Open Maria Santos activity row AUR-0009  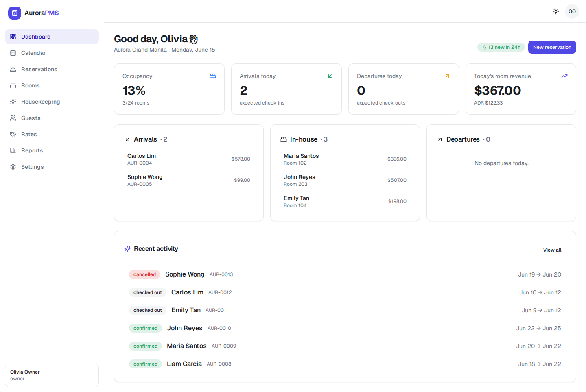tap(345, 346)
